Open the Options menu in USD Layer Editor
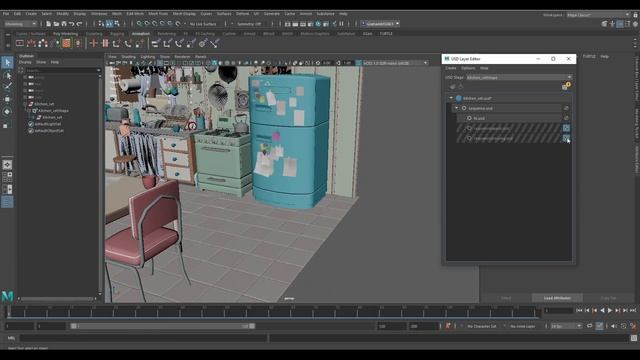Screen dimensions: 640x360 (468, 68)
